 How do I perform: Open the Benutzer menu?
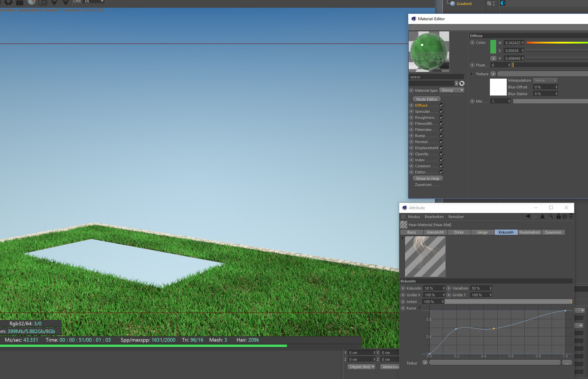(456, 217)
